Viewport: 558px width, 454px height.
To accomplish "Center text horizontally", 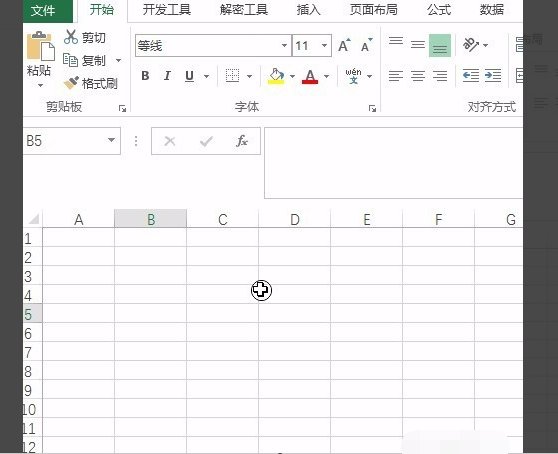I will pyautogui.click(x=418, y=76).
